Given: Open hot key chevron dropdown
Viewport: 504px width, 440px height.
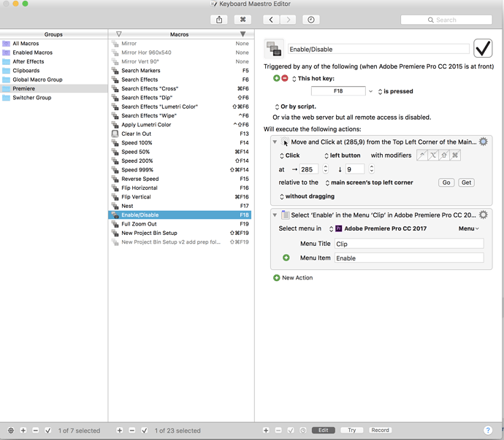Looking at the screenshot, I should pos(370,91).
